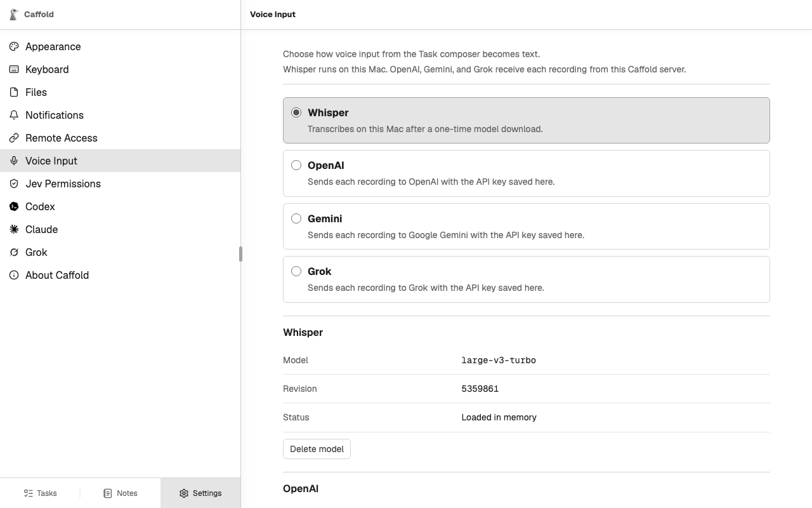Go to Files settings
Image resolution: width=812 pixels, height=508 pixels.
(120, 92)
